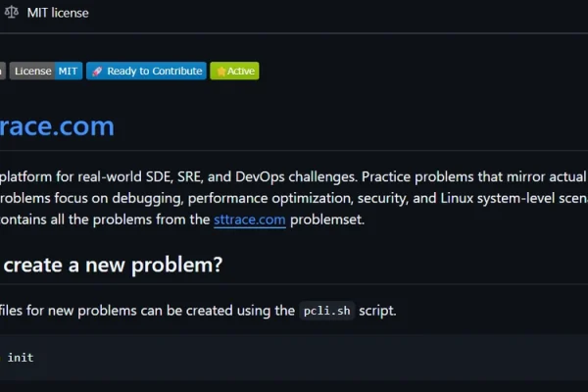Click the balance scale license icon
Screen dimensions: 588x392
[x=13, y=11]
